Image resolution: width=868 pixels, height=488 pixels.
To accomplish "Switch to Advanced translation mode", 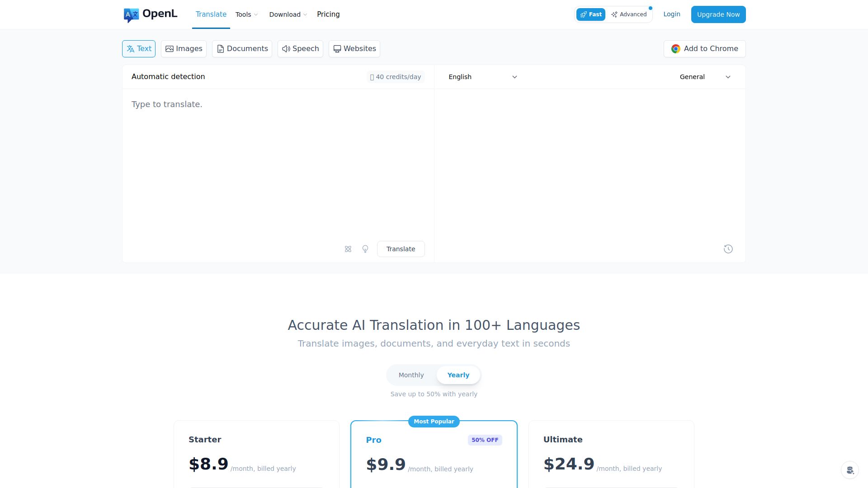I will point(629,14).
